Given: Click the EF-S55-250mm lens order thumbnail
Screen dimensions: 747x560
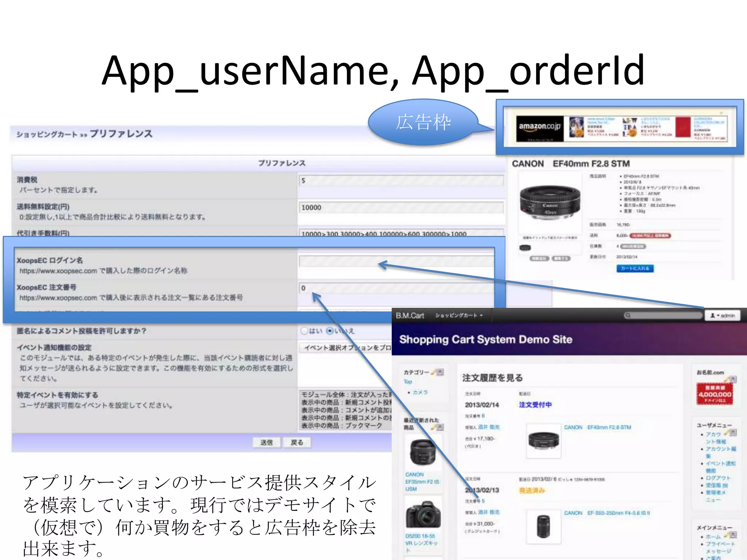Looking at the screenshot, I should pos(543,526).
